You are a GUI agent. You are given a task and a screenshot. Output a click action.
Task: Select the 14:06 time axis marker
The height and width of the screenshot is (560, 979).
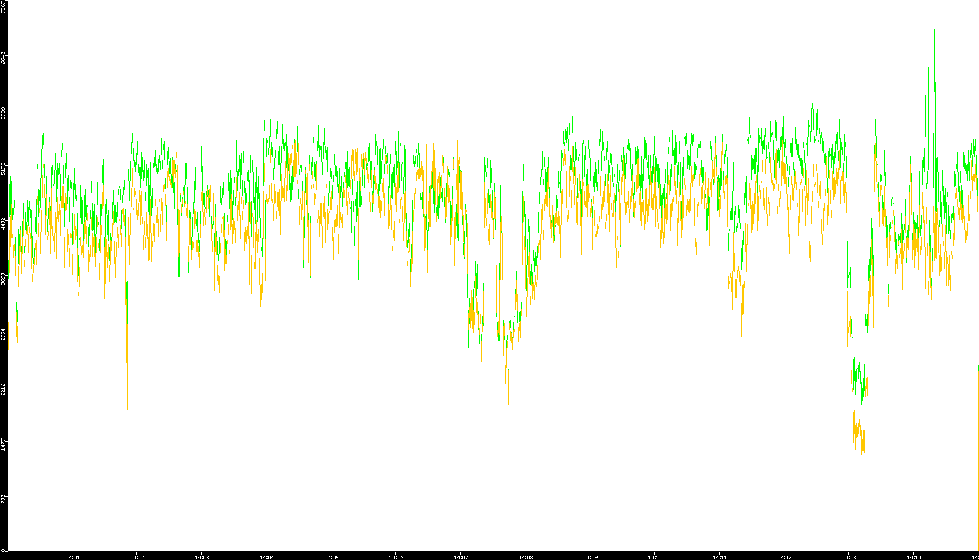click(x=396, y=557)
